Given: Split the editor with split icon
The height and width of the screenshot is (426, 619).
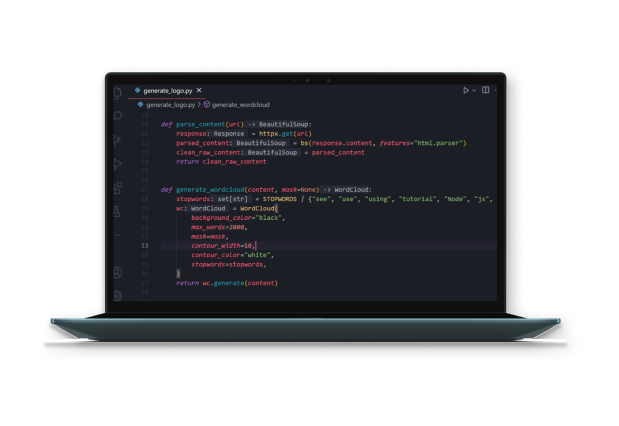Looking at the screenshot, I should 486,90.
